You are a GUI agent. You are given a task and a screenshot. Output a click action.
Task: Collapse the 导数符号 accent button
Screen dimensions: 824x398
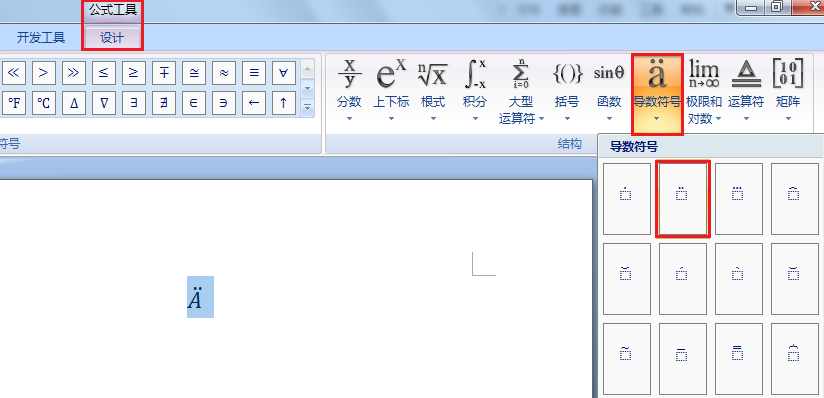[657, 95]
